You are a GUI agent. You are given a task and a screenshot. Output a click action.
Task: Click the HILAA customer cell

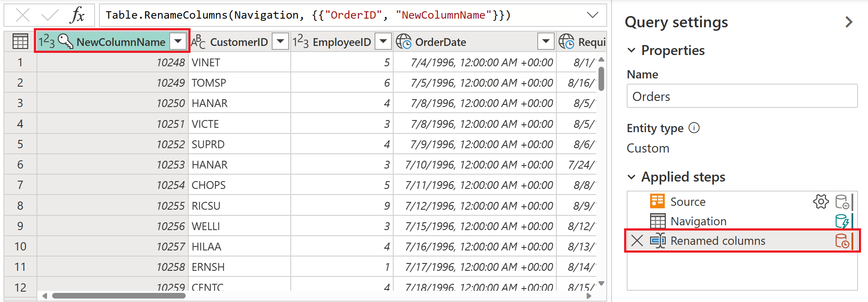pos(239,247)
